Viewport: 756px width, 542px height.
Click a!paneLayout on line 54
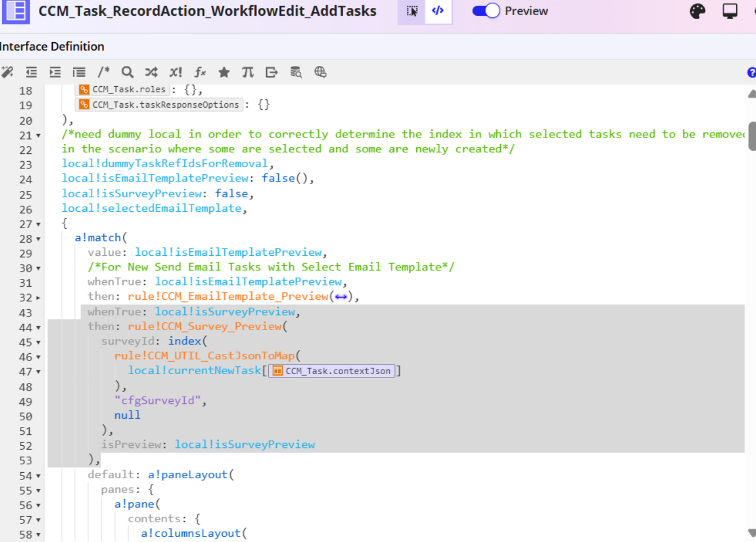pyautogui.click(x=188, y=474)
